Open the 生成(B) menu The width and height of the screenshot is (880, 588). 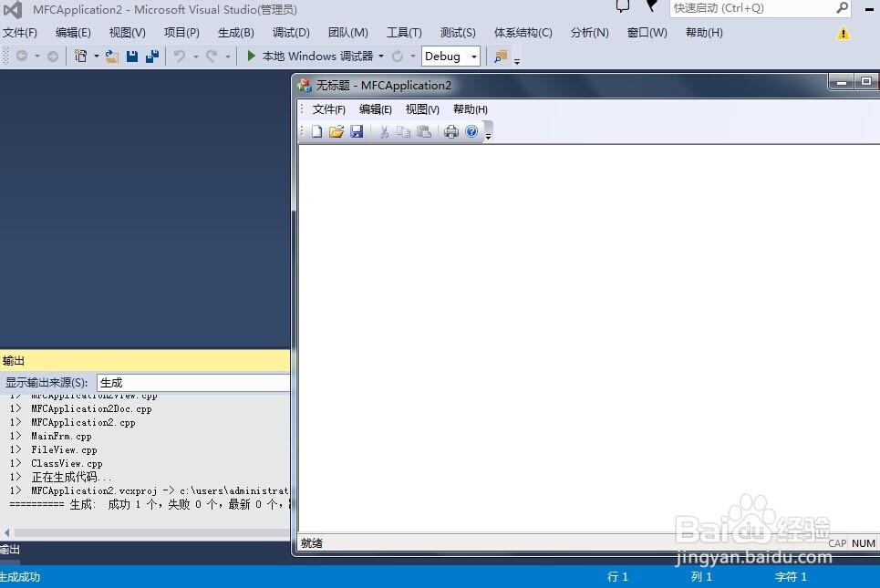[235, 33]
